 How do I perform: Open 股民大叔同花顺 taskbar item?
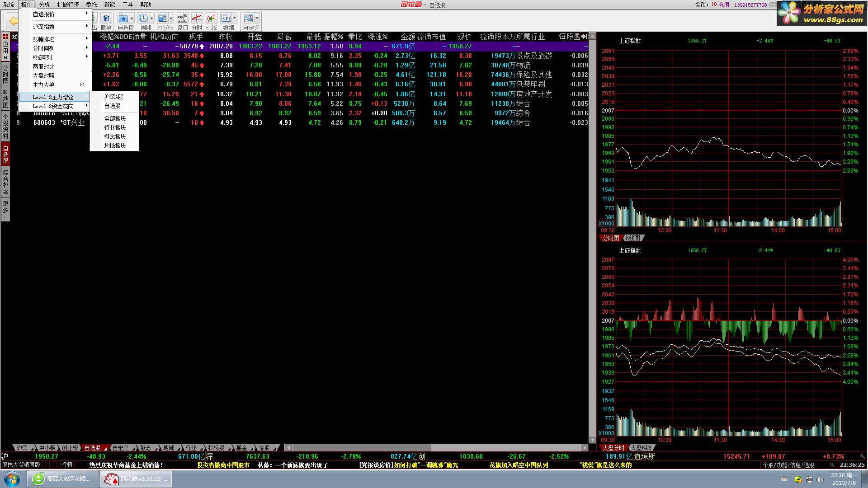[63, 479]
